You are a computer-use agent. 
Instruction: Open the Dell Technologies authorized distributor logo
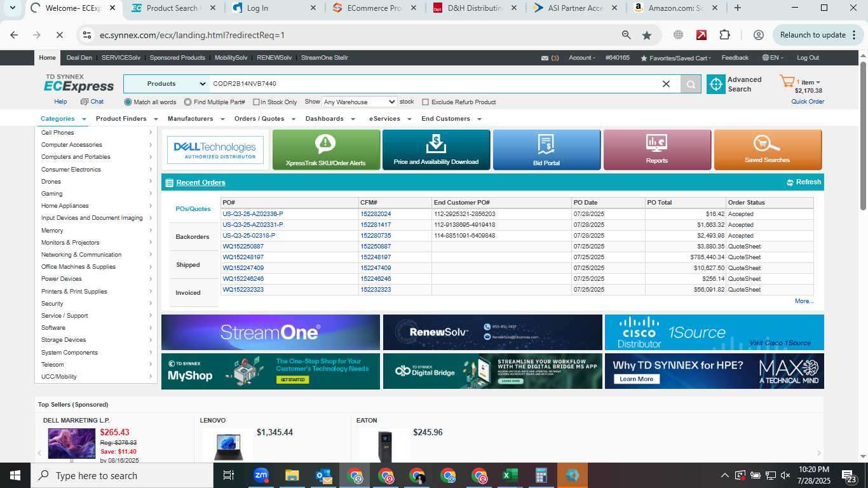pos(215,150)
